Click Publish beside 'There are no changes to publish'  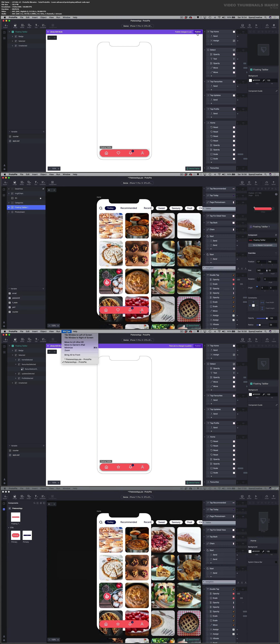coord(198,346)
